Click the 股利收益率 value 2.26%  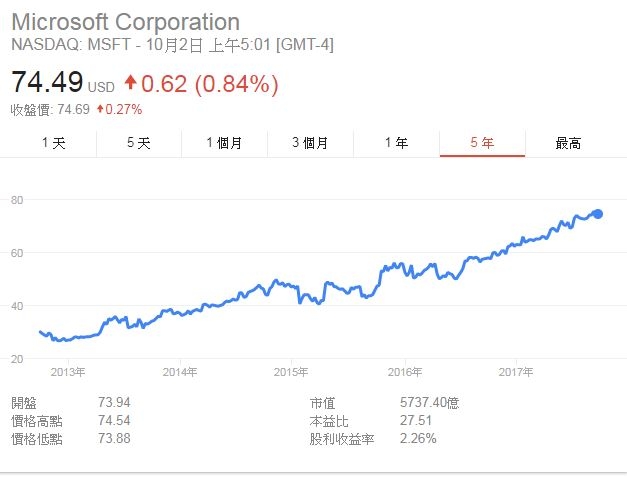[x=418, y=439]
